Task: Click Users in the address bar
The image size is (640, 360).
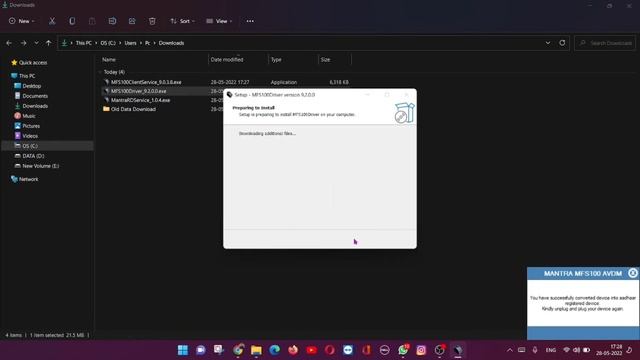Action: tap(130, 43)
